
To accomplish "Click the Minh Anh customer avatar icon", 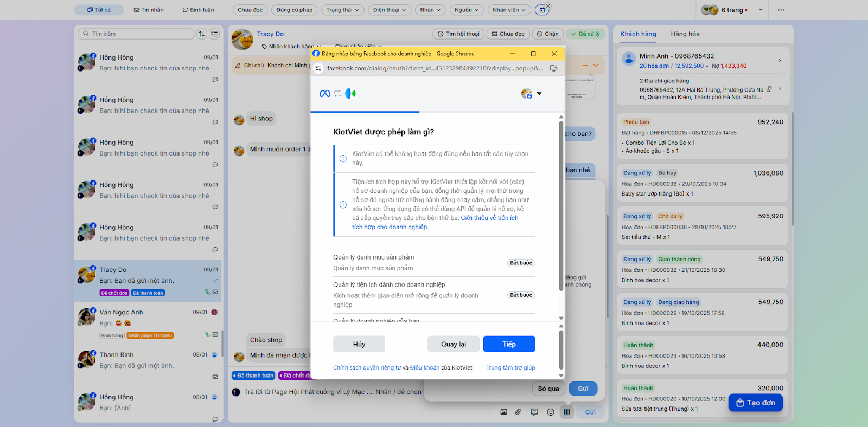I will (x=629, y=59).
